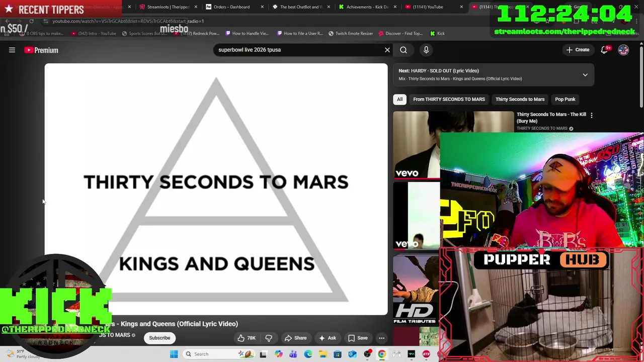This screenshot has width=644, height=362.
Task: Click the Subscribe button
Action: pyautogui.click(x=159, y=338)
